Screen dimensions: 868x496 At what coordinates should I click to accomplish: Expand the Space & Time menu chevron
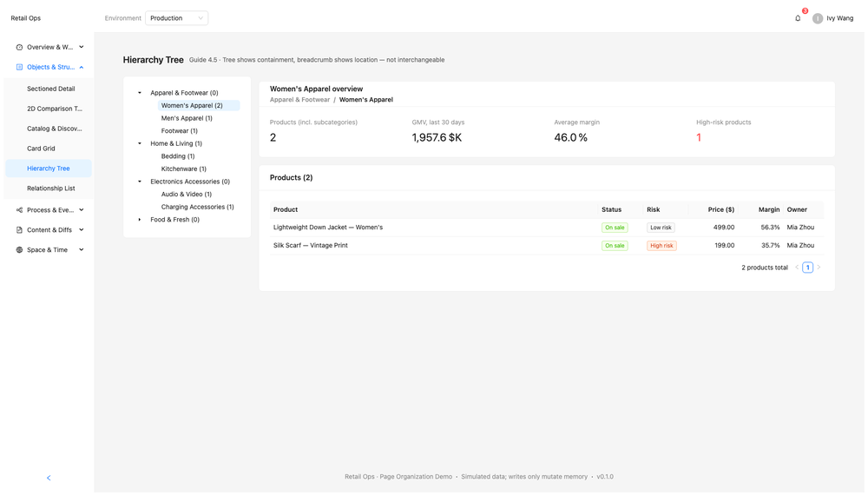(x=82, y=250)
